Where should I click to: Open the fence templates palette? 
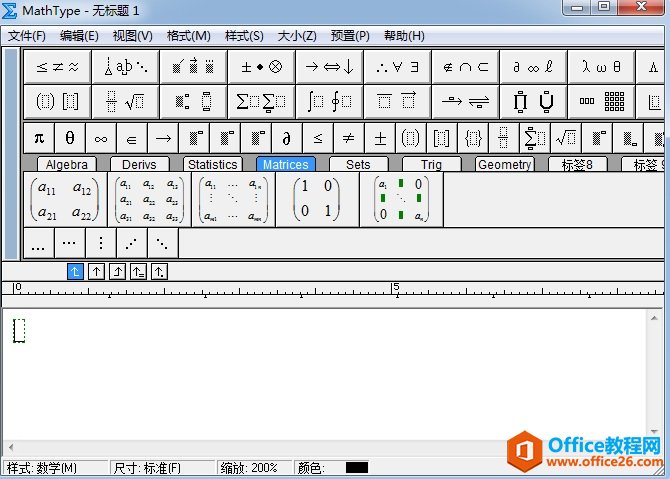click(x=57, y=102)
